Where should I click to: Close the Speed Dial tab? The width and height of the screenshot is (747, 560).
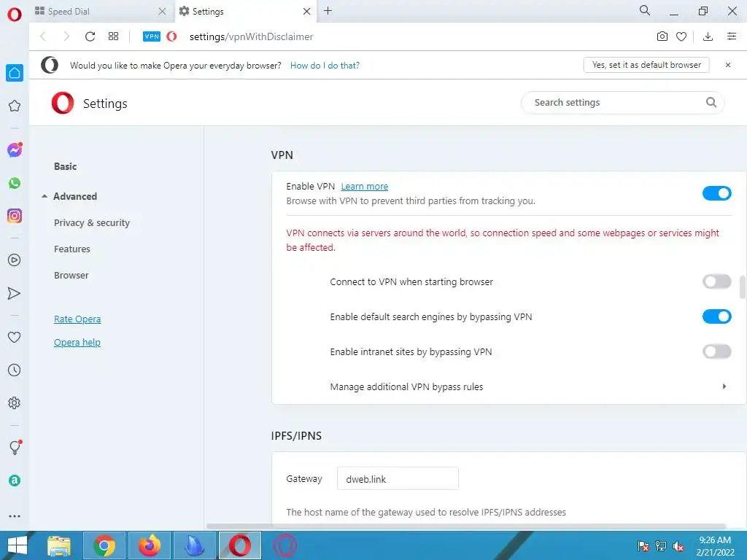(162, 12)
